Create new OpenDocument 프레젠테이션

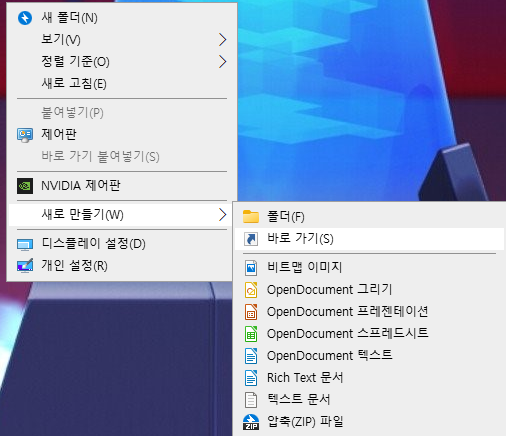click(x=369, y=312)
